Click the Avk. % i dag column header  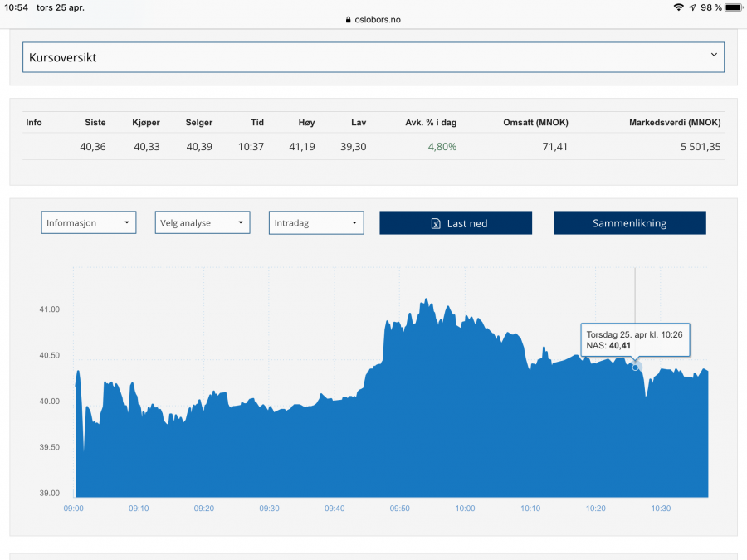pos(430,122)
